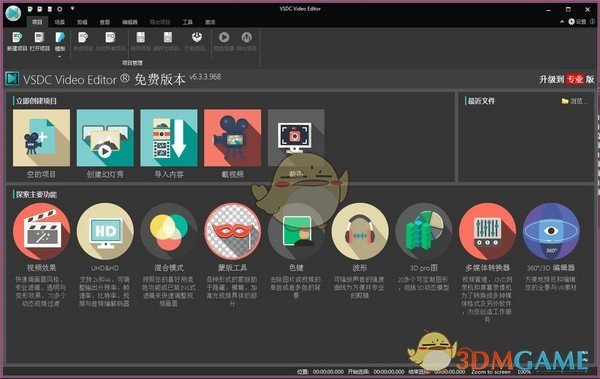Open the quick-access toolbar customize arrow
600x379 pixels.
tap(72, 8)
